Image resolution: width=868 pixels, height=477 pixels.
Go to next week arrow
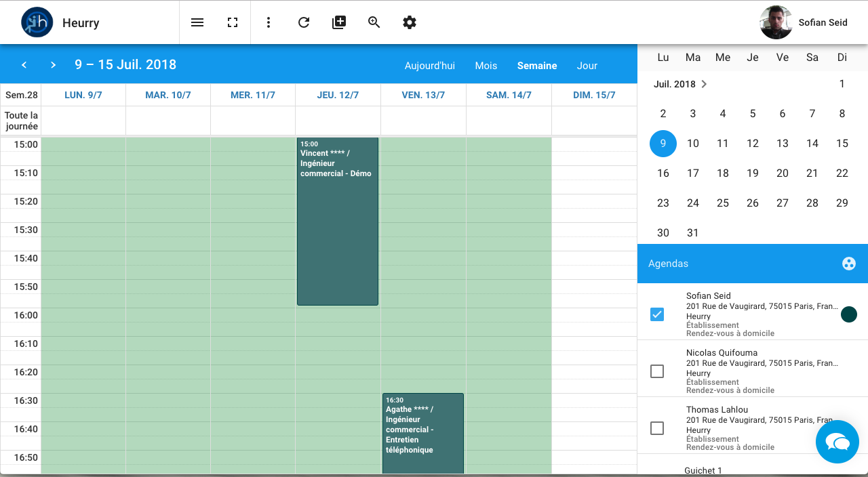coord(53,65)
